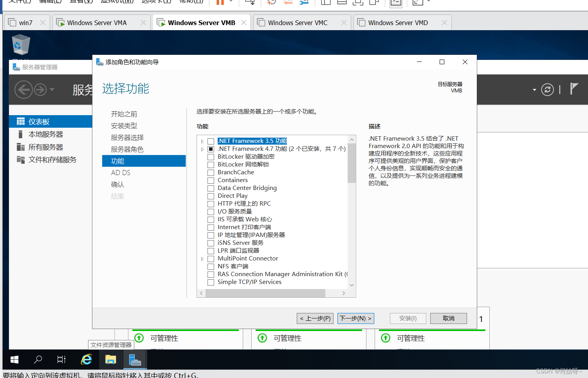This screenshot has width=588, height=378.
Task: Check the .NET Framework 3.5 功能 checkbox
Action: pos(211,141)
